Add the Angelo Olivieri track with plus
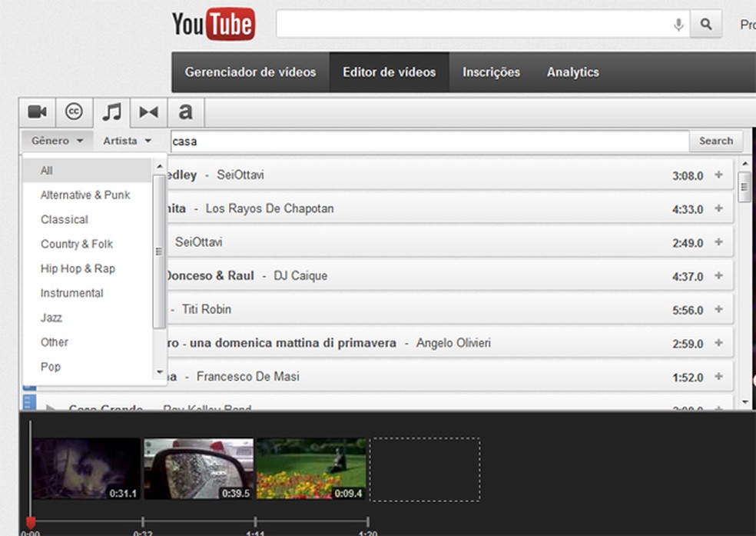Viewport: 756px width, 536px height. [718, 342]
